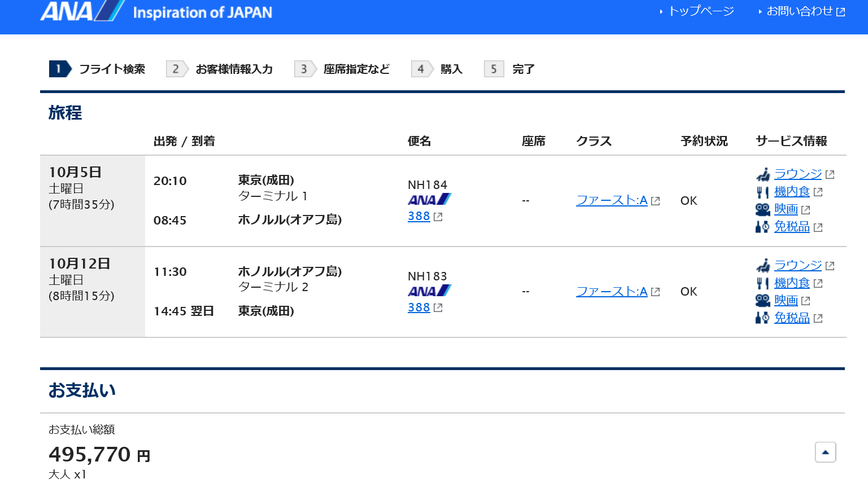Collapse payment details with the up-arrow button
Viewport: 868px width, 488px height.
[x=826, y=452]
